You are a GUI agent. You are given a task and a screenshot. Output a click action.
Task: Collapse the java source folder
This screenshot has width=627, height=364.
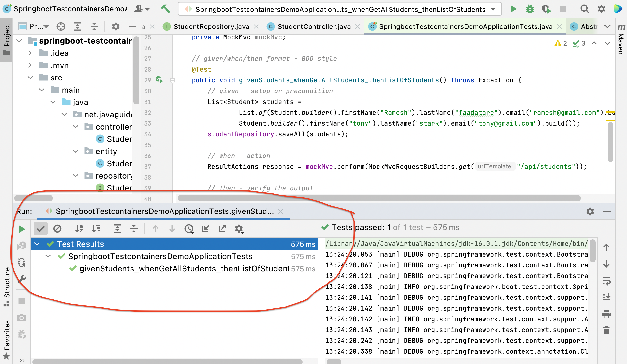point(53,102)
